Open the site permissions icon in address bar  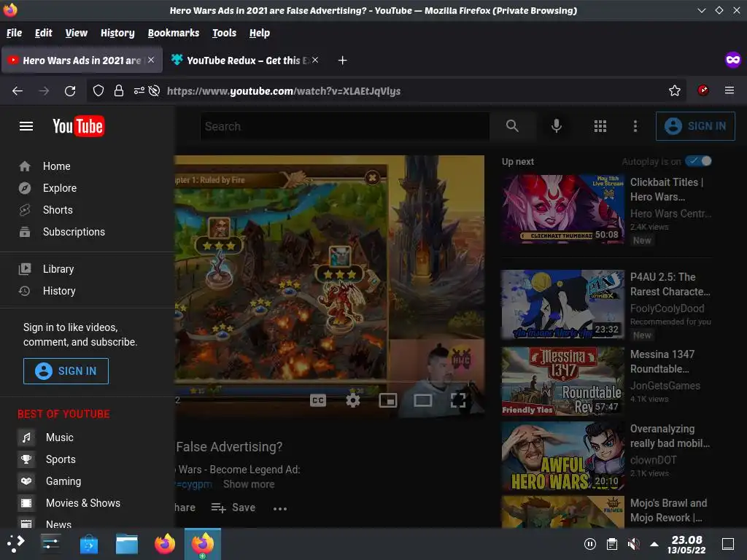click(x=139, y=90)
